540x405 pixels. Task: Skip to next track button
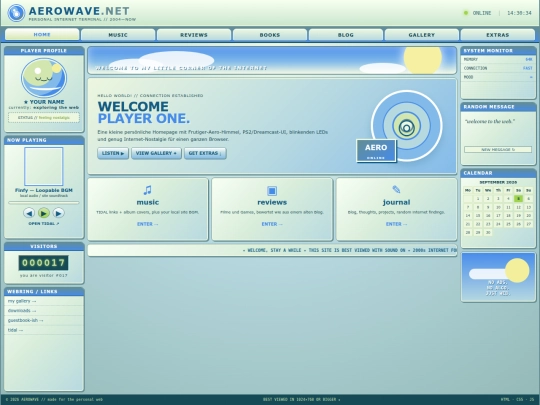[x=59, y=213]
